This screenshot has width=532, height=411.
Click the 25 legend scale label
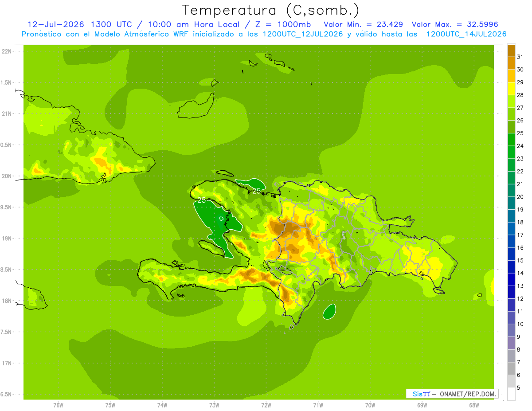coord(520,133)
